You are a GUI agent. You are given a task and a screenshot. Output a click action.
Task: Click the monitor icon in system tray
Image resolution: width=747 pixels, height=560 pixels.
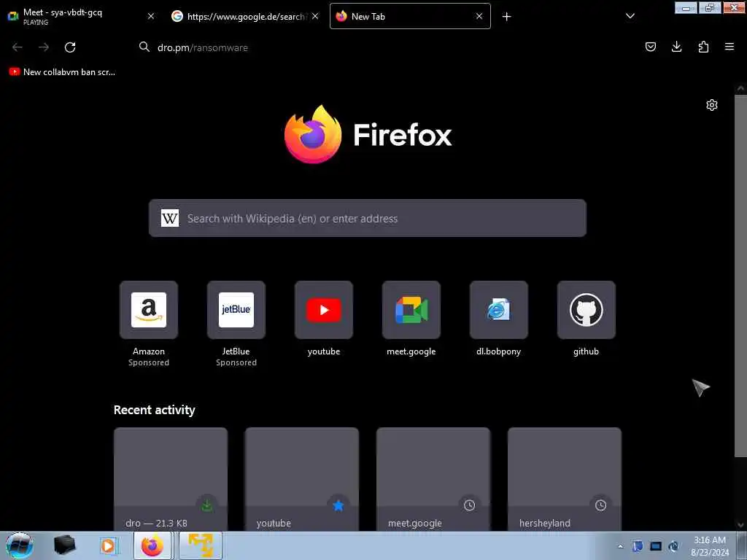656,546
